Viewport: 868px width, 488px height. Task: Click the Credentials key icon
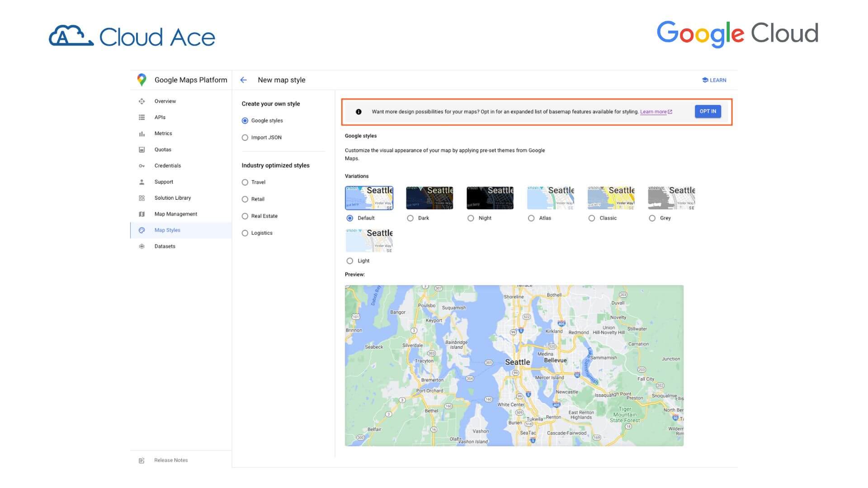coord(142,166)
